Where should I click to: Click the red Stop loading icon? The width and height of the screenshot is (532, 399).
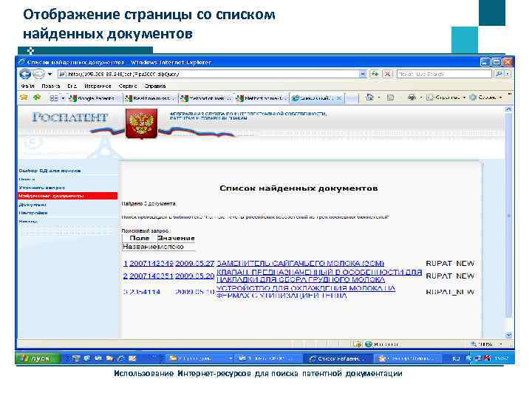click(x=387, y=74)
